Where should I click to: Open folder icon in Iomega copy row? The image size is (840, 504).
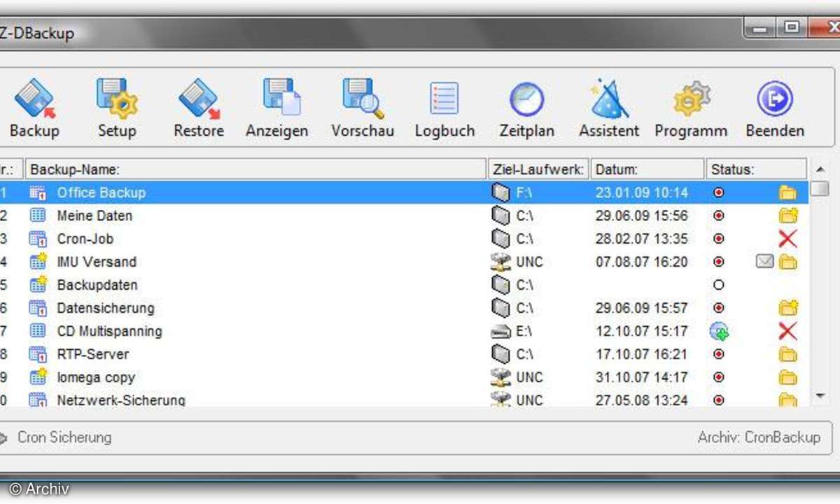788,377
